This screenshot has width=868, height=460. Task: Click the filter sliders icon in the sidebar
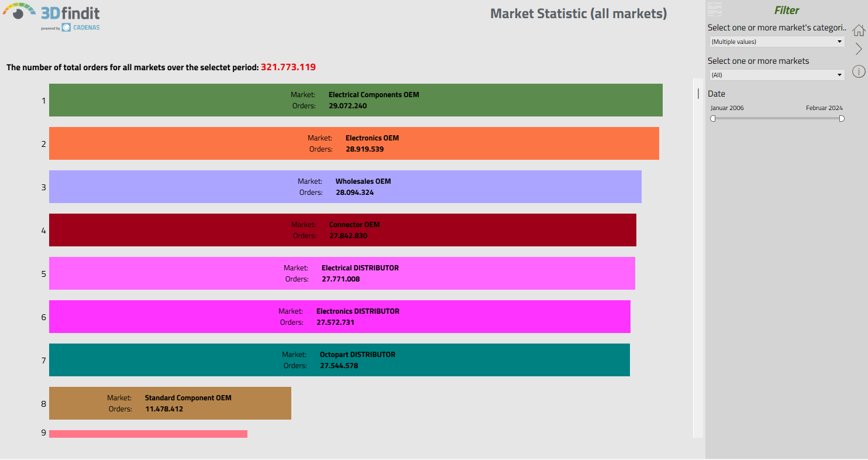pos(714,9)
